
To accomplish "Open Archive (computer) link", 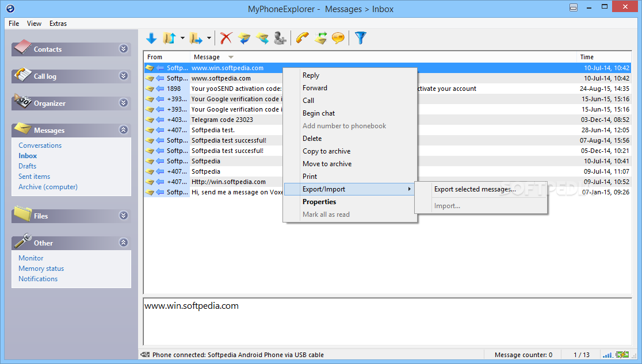I will [48, 187].
